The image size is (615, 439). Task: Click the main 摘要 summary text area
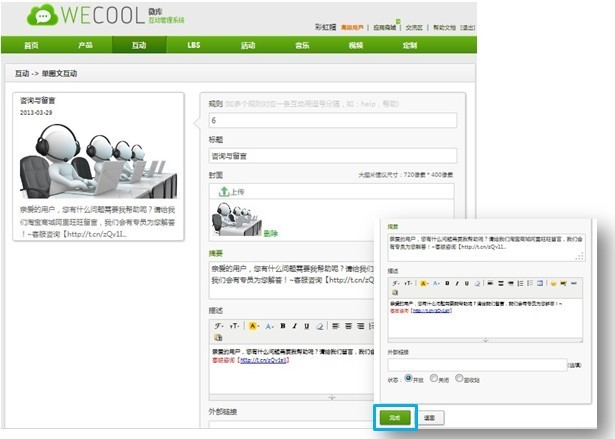(292, 279)
